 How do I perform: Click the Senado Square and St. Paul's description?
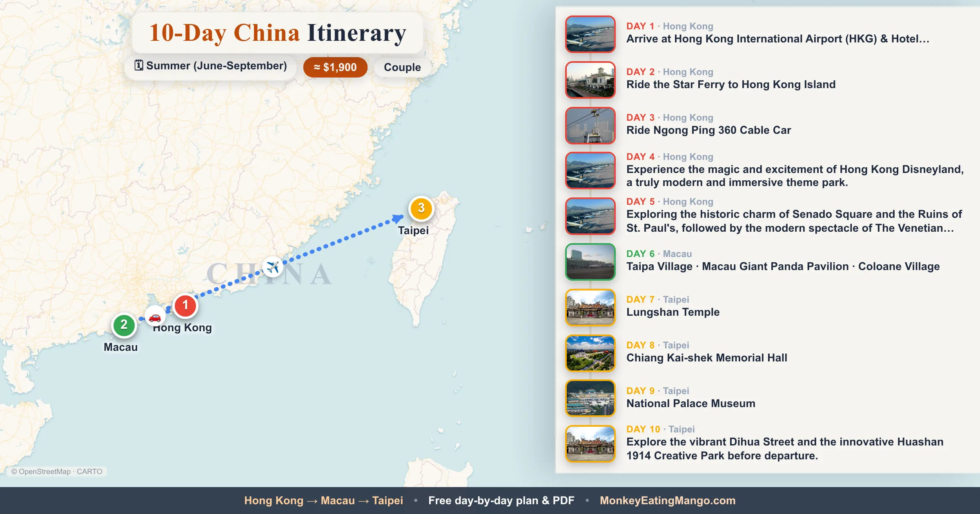[x=794, y=221]
